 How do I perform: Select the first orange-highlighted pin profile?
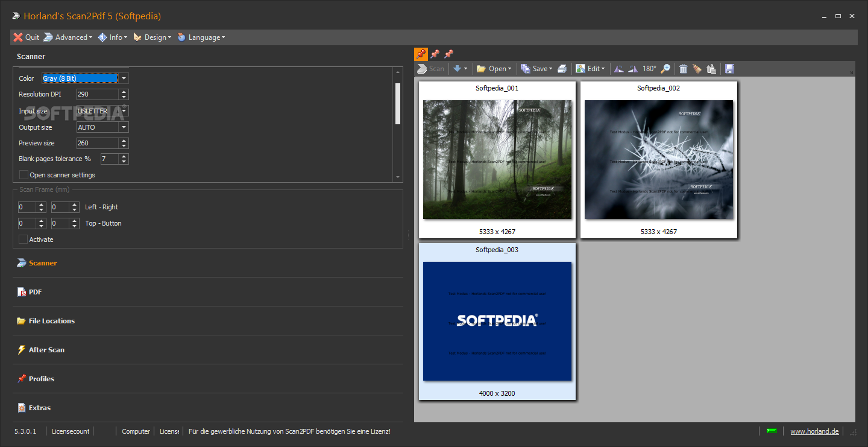pyautogui.click(x=421, y=54)
